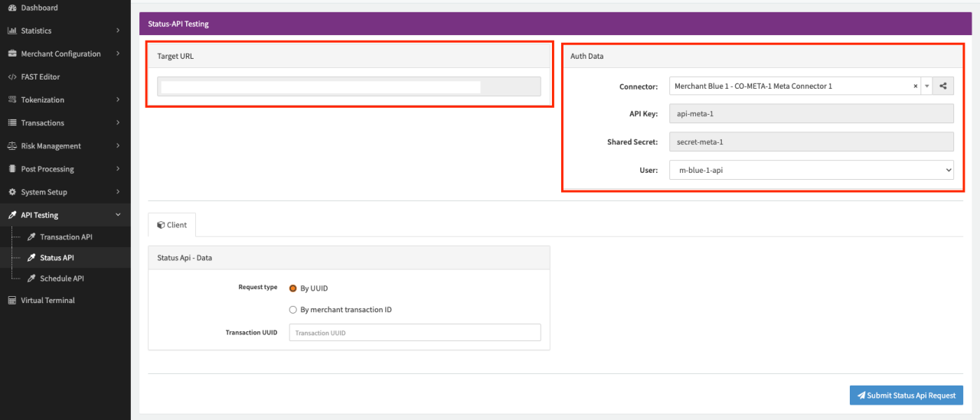Screen dimensions: 980x420
Task: Open the Virtual Terminal page
Action: (47, 301)
